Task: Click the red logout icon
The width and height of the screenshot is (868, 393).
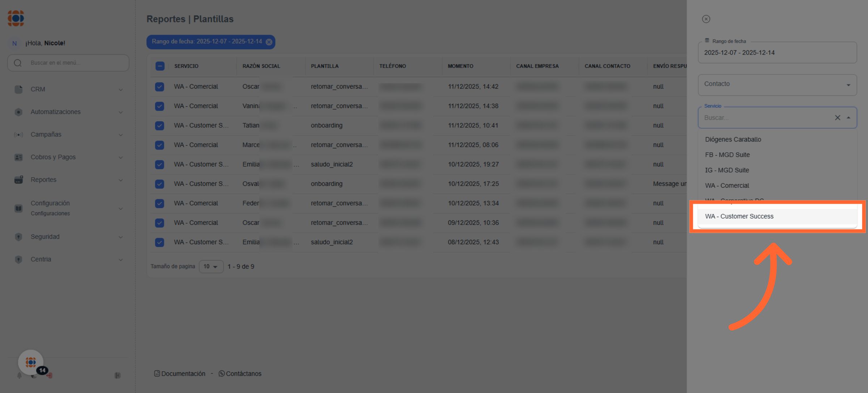Action: 50,376
